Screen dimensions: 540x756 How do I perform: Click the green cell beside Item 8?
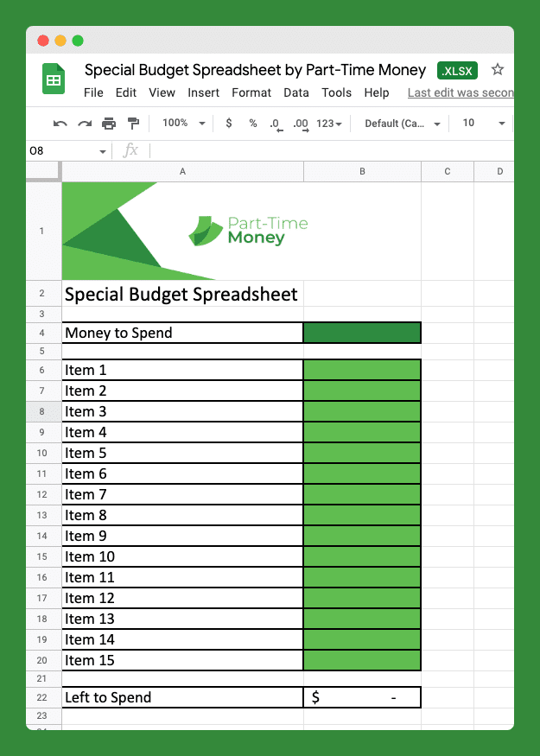coord(362,515)
